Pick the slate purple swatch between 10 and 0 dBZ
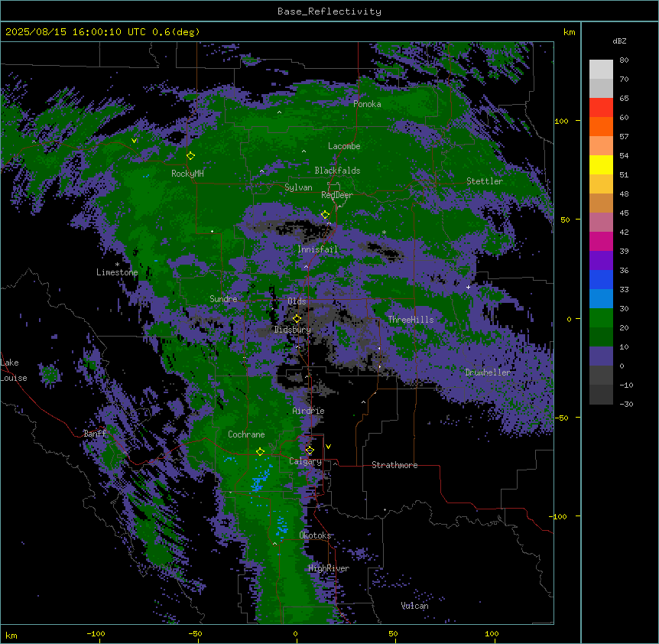The height and width of the screenshot is (644, 659). coord(601,356)
